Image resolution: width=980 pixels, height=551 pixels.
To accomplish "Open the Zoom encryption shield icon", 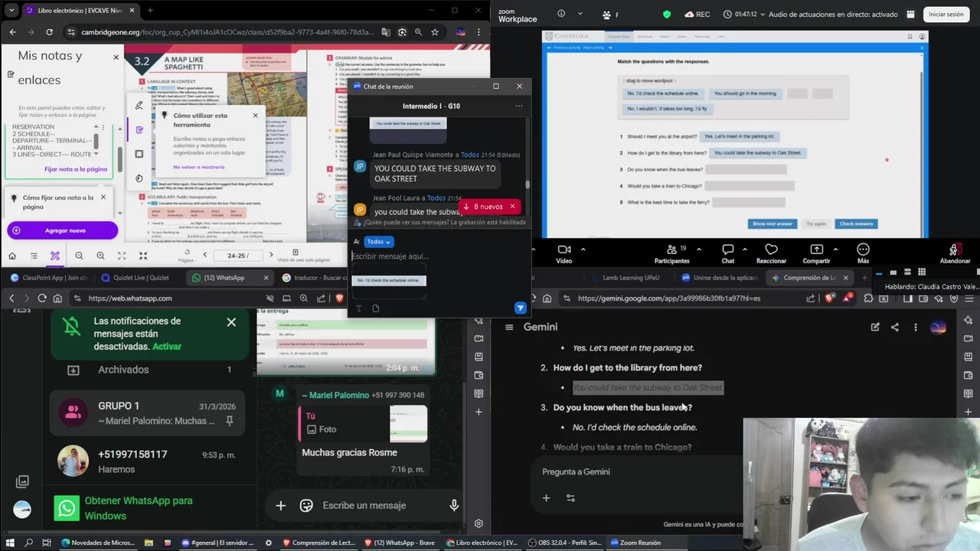I will pos(666,14).
